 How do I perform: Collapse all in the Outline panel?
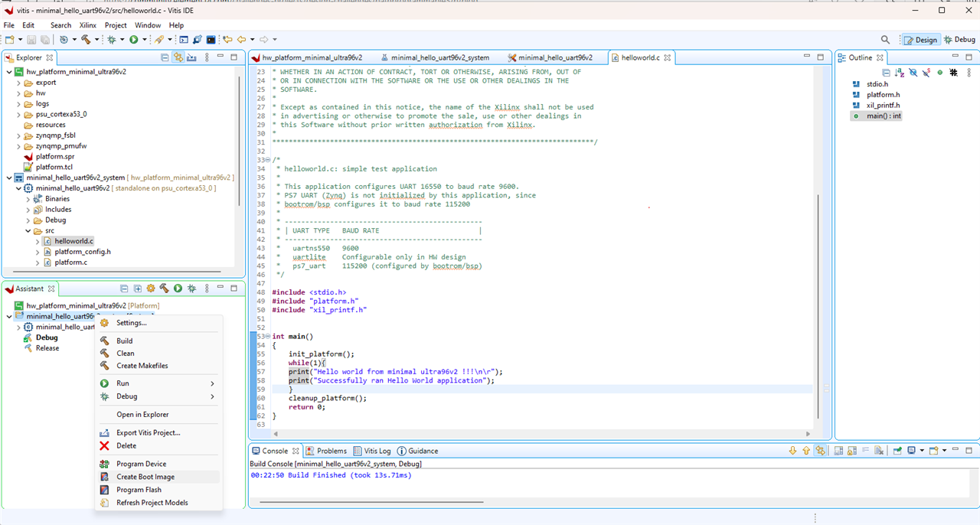pos(887,73)
